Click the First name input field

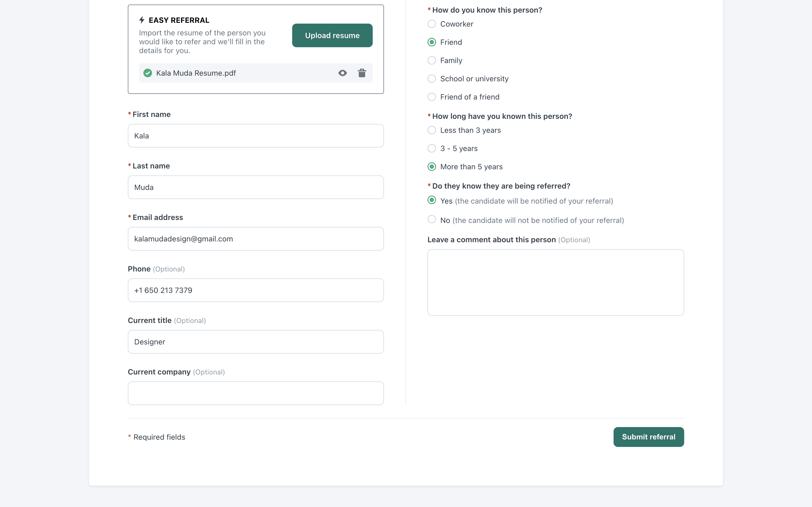click(256, 136)
